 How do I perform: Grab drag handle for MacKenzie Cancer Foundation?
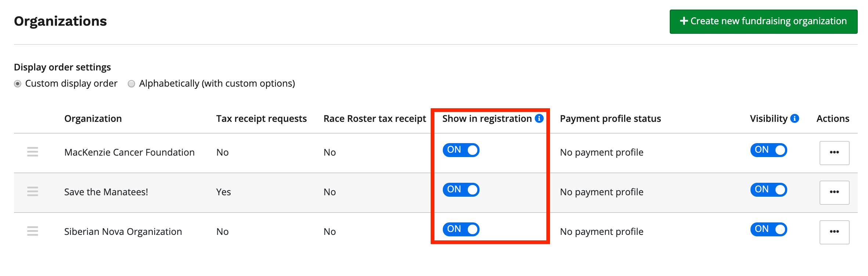coord(33,152)
